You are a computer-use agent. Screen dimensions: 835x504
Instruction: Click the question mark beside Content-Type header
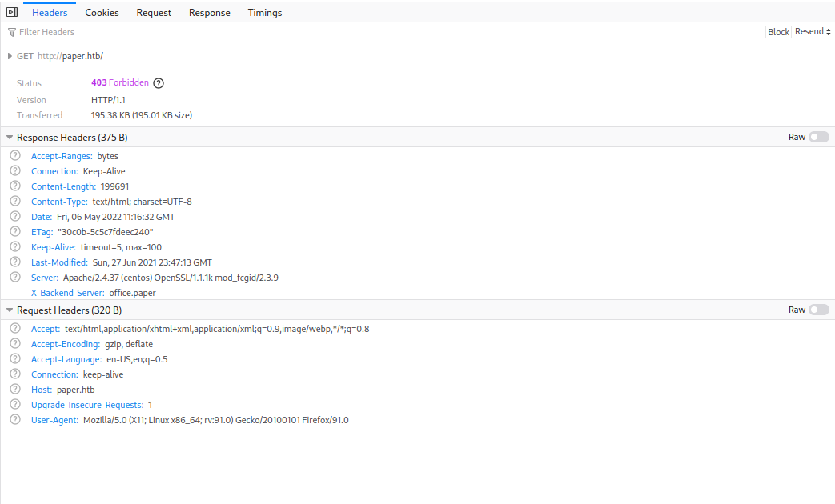[x=14, y=201]
